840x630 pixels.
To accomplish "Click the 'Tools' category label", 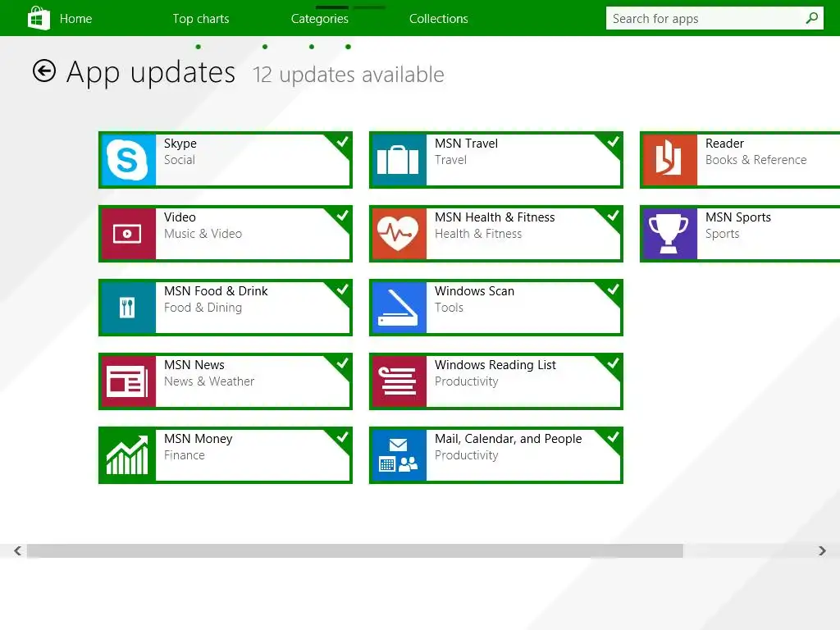I will coord(449,308).
